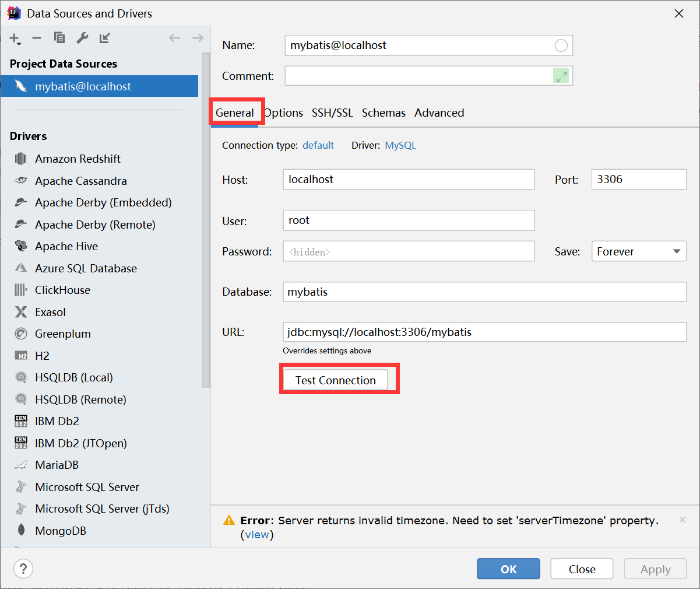
Task: Click the IBM Db2 driver icon
Action: [21, 421]
